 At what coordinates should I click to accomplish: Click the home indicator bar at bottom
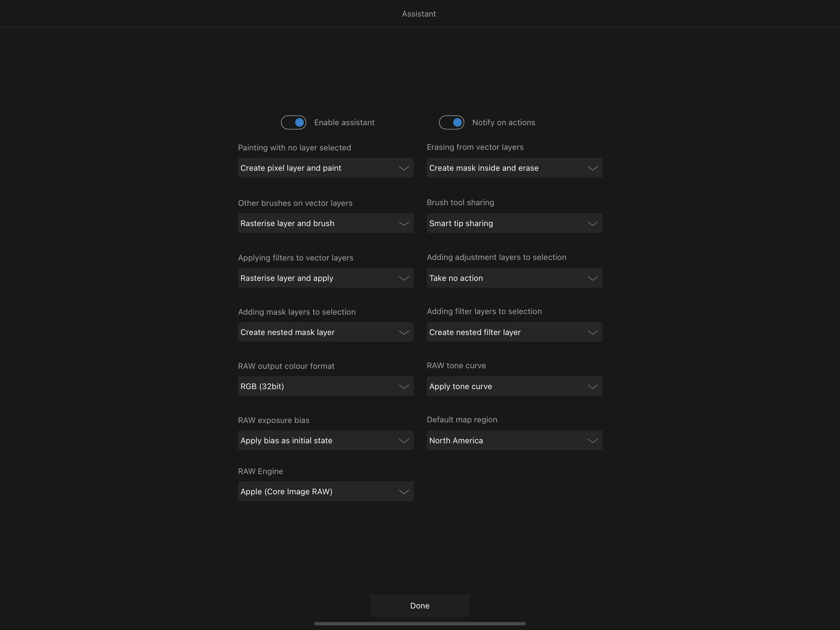[x=420, y=623]
